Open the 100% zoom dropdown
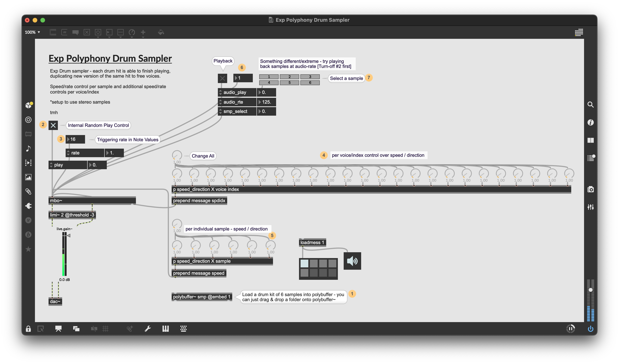The image size is (619, 364). [32, 32]
